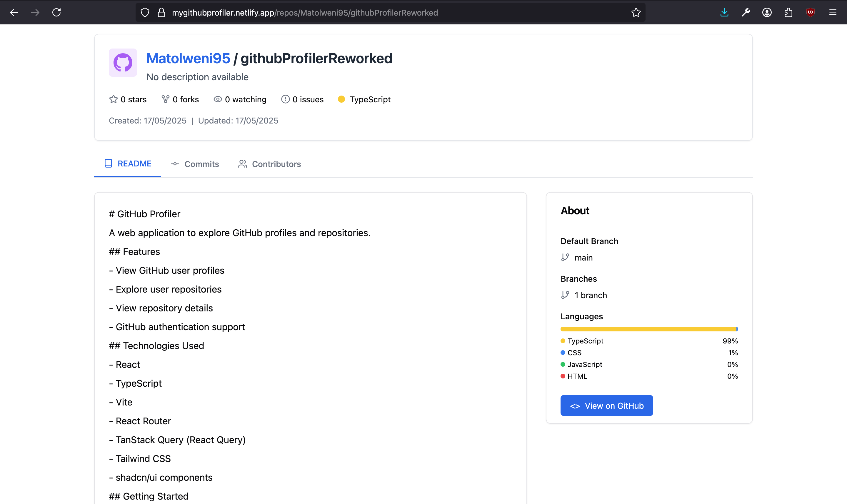Click the 'No description available' text

197,77
